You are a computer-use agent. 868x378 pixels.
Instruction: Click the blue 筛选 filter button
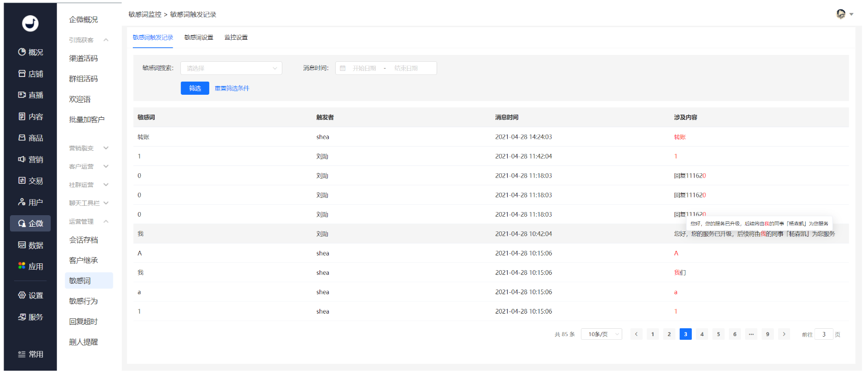195,88
